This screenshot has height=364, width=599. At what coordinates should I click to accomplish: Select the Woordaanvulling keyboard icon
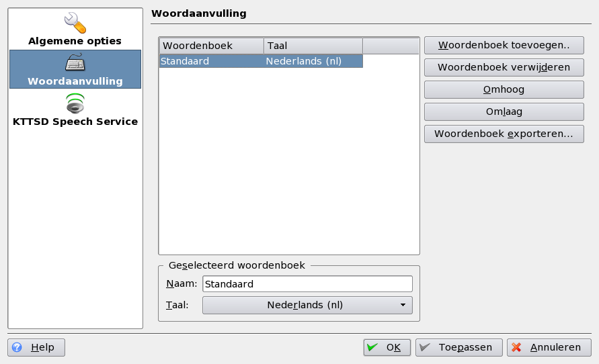[75, 63]
